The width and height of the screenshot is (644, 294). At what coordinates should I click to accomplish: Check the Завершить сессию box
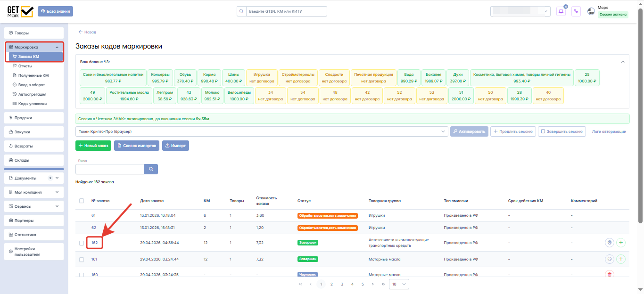click(x=543, y=131)
